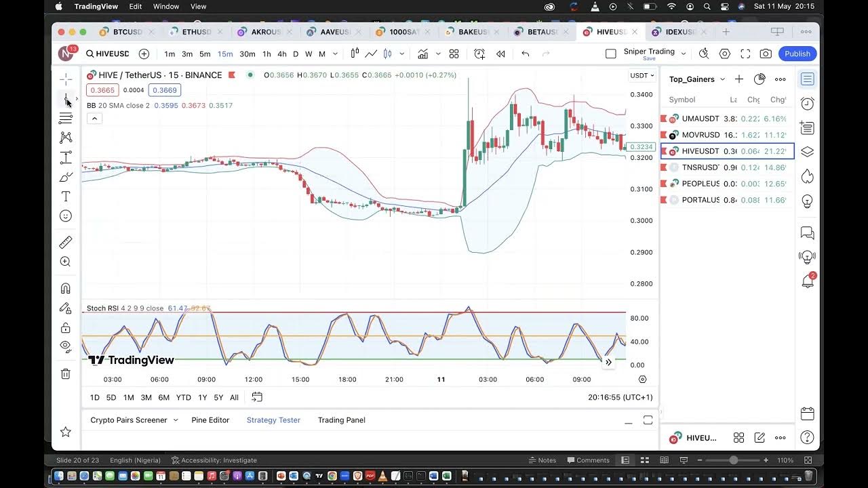This screenshot has height=488, width=868.
Task: Toggle magnet mode
Action: click(66, 288)
